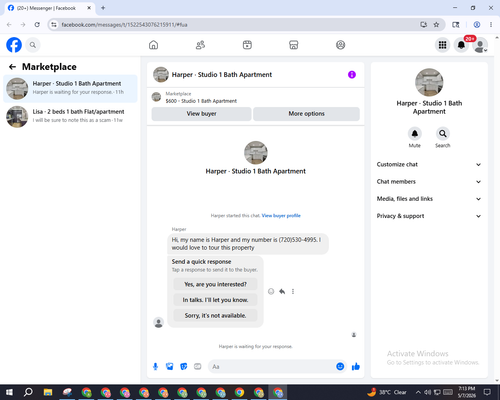This screenshot has width=500, height=400.
Task: Bookmark this page with the star icon
Action: tap(436, 25)
